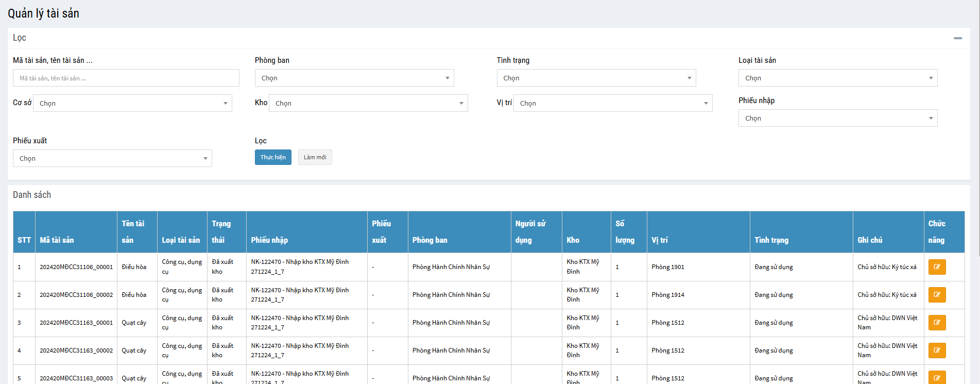This screenshot has width=980, height=384.
Task: Click the Tình trạng column header
Action: coord(771,240)
